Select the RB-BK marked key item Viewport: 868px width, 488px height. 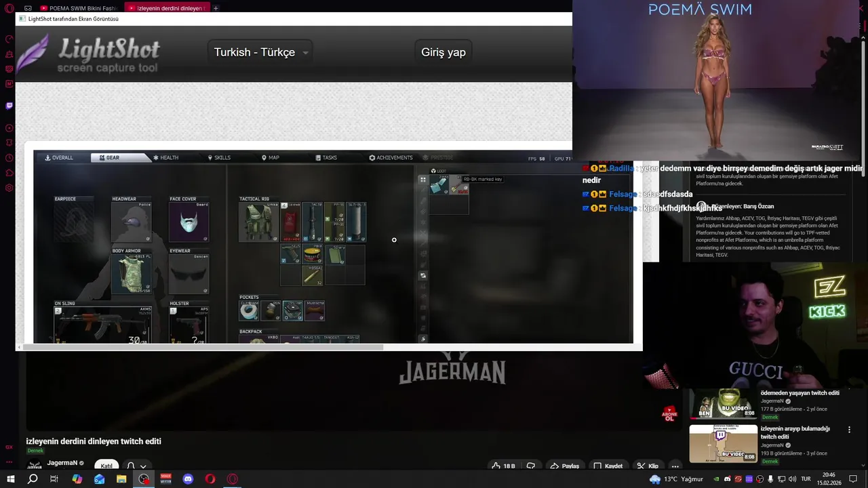tap(460, 185)
